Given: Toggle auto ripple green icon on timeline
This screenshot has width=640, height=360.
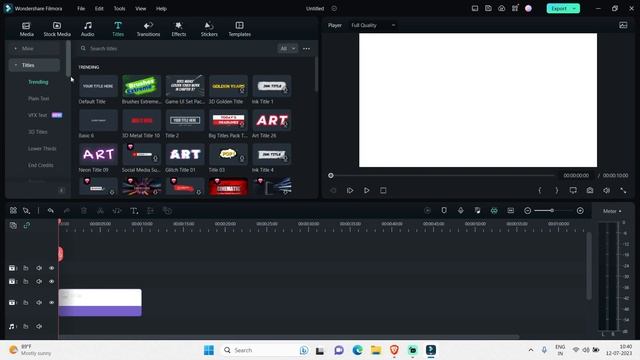Looking at the screenshot, I should point(494,211).
